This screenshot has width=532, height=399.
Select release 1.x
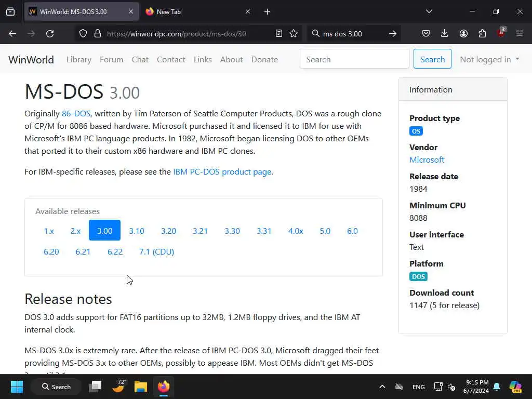click(x=49, y=231)
